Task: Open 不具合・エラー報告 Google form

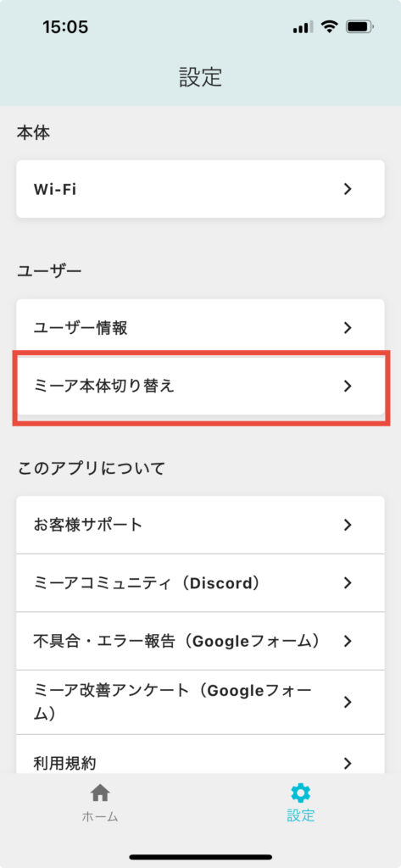Action: [200, 641]
